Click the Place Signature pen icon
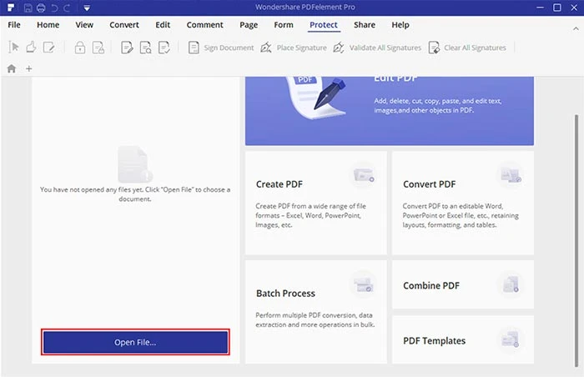584x392 pixels. point(266,48)
